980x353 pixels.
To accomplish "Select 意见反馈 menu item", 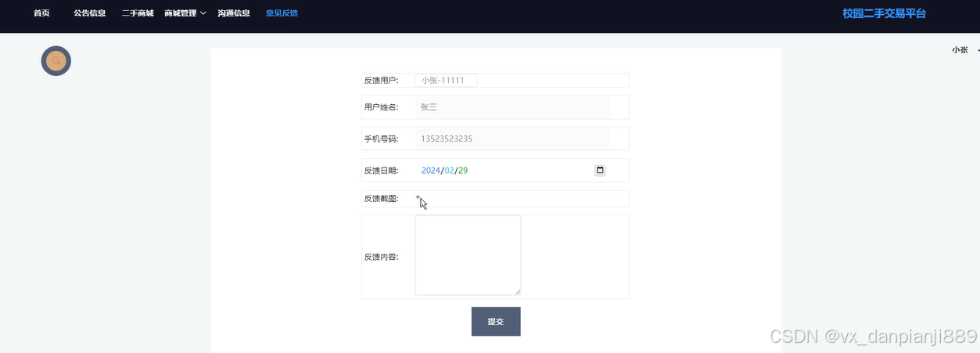I will (282, 13).
